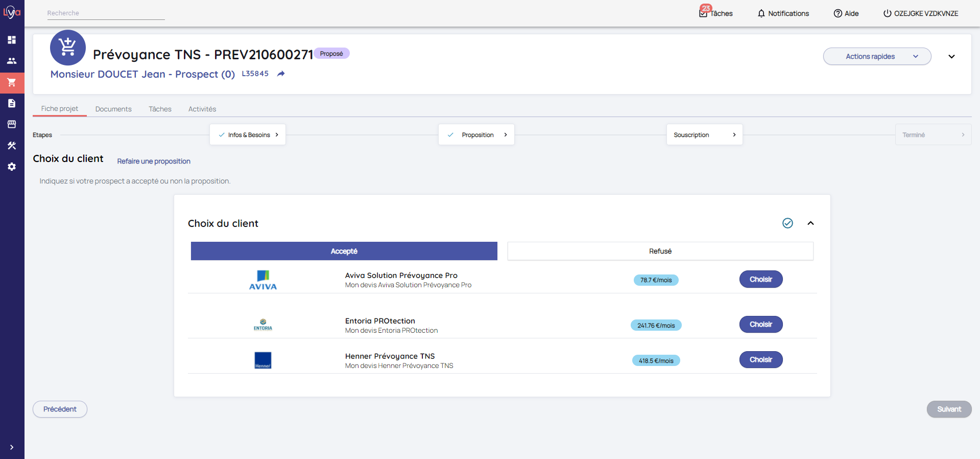Select the Accepté option
The width and height of the screenshot is (980, 459).
[344, 251]
